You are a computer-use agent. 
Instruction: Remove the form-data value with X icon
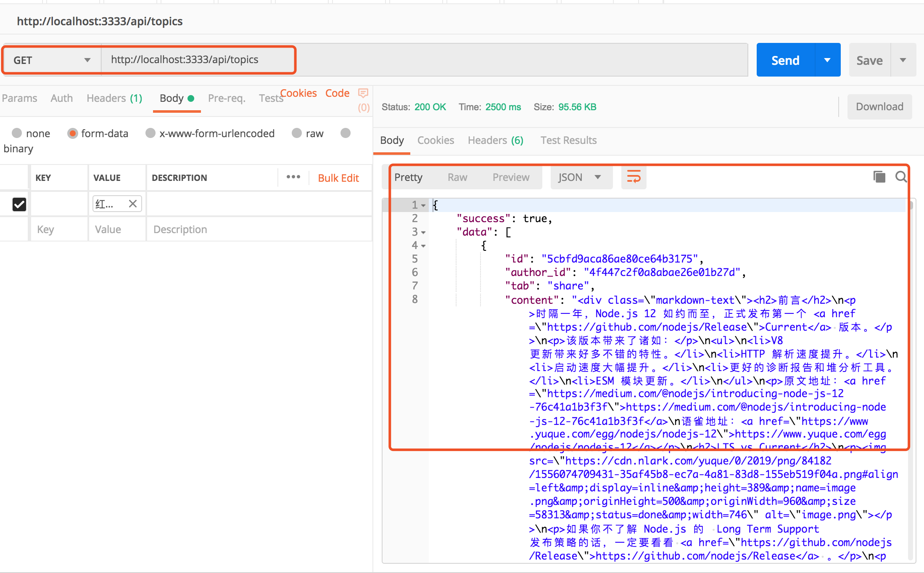coord(133,204)
